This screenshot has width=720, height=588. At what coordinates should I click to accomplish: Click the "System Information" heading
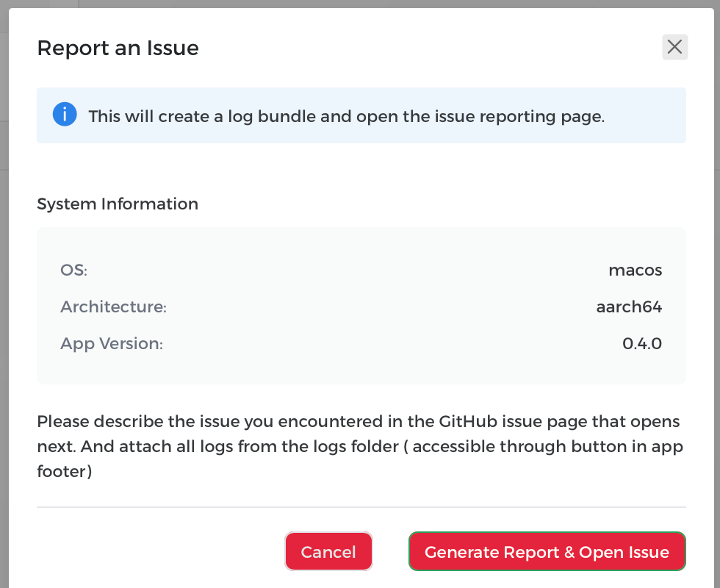pyautogui.click(x=118, y=204)
